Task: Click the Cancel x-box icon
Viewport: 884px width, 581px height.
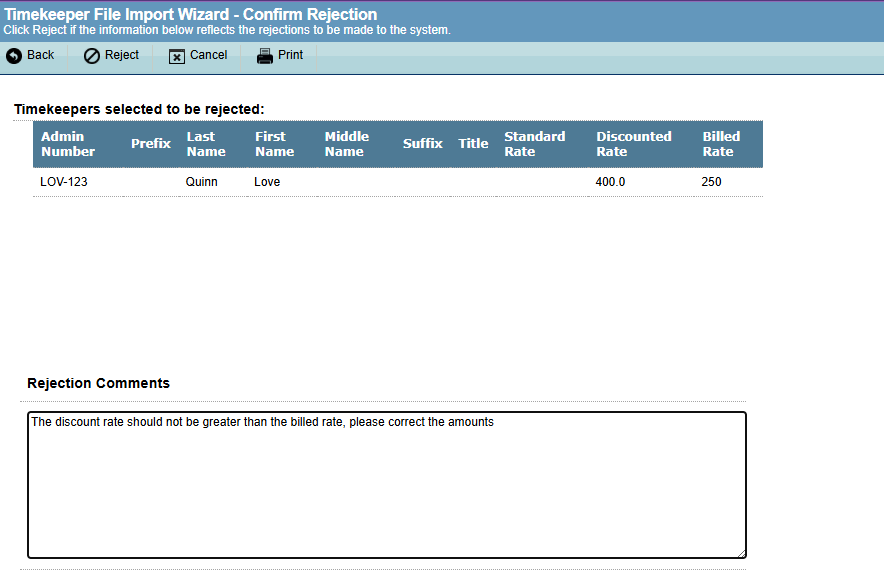Action: [x=177, y=56]
